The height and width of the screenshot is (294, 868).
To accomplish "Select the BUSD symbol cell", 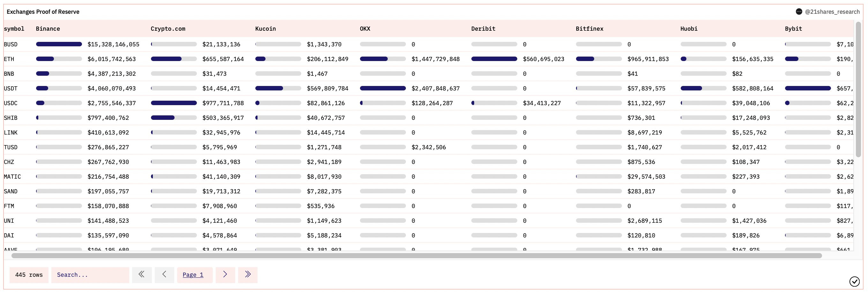I will coord(11,44).
